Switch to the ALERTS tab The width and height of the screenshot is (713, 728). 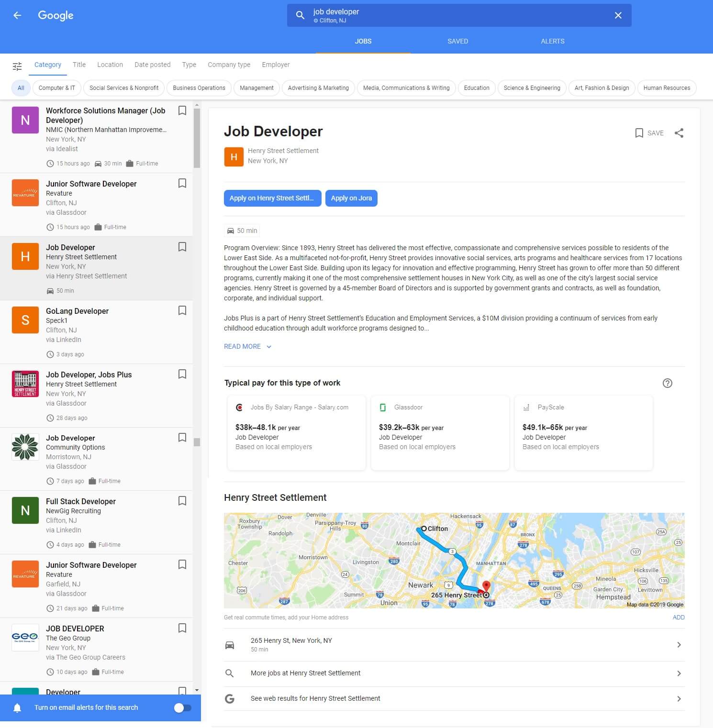[x=552, y=41]
